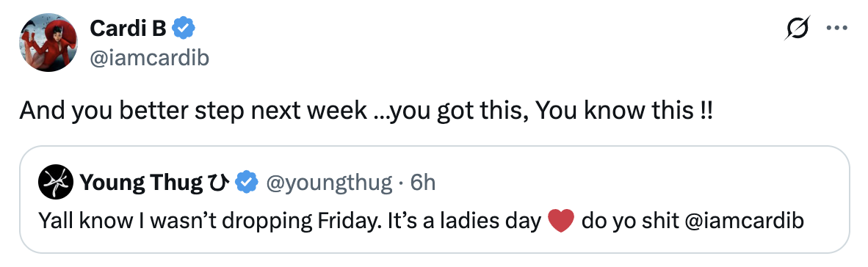Image resolution: width=868 pixels, height=267 pixels.
Task: Open the quoted tweet text by Young Thug
Action: click(421, 221)
